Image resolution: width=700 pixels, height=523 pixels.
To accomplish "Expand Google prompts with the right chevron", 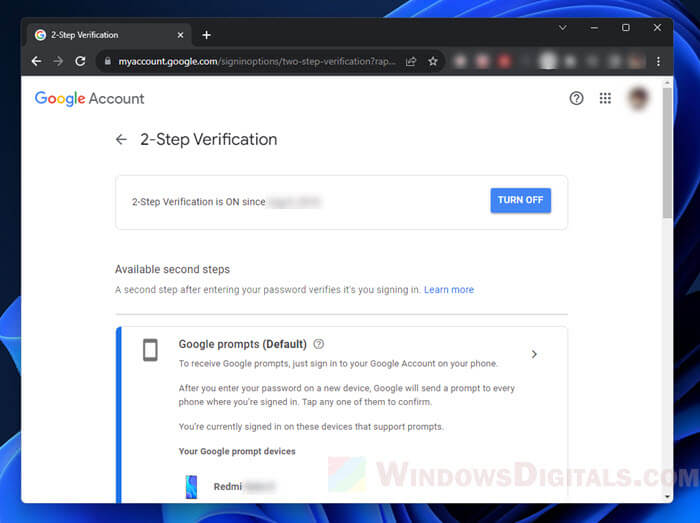I will (x=534, y=354).
